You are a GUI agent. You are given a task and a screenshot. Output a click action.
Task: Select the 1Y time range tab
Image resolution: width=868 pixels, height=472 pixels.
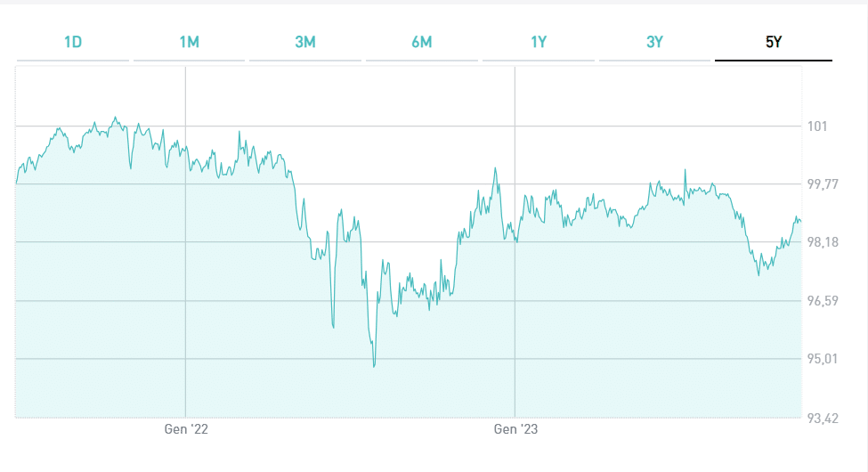coord(539,42)
